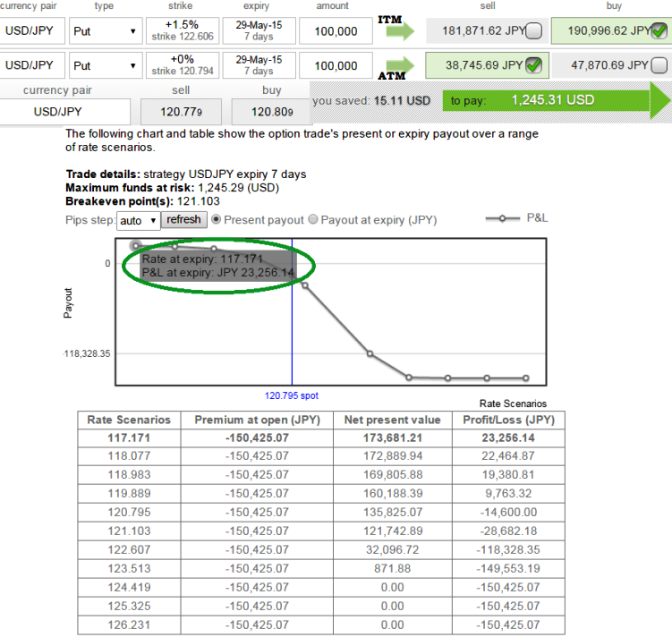The image size is (672, 637).
Task: Click the Rate Scenarios column header
Action: point(129,420)
